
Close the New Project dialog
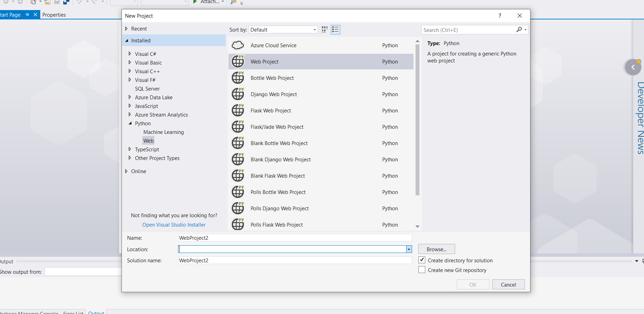[x=520, y=16]
